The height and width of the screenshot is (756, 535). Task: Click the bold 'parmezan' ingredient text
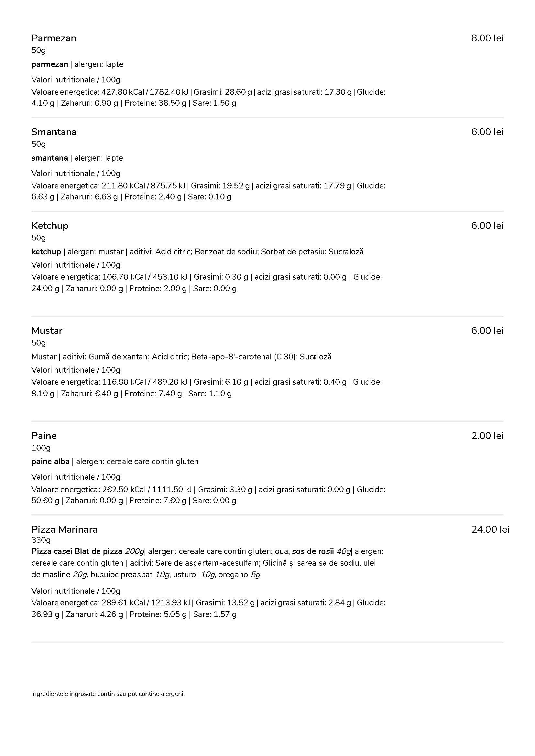click(49, 65)
